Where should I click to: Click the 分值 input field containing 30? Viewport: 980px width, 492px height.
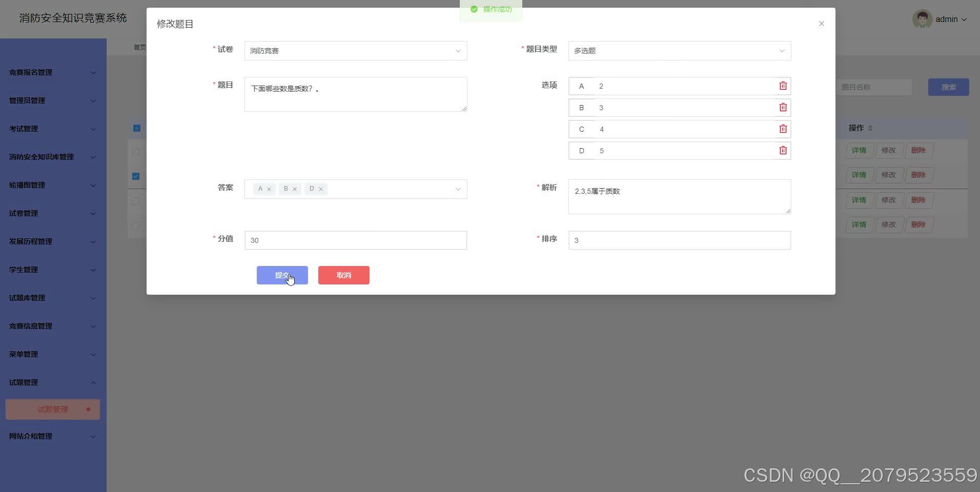click(355, 240)
